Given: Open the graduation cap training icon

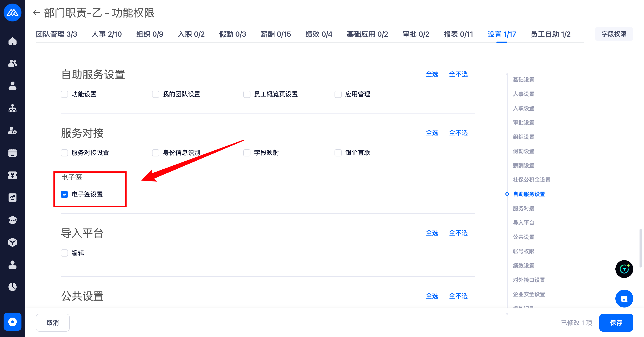Looking at the screenshot, I should tap(13, 220).
